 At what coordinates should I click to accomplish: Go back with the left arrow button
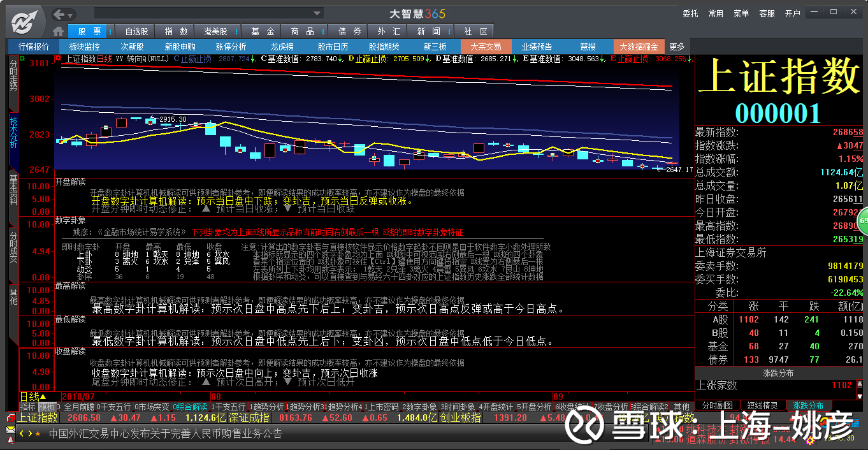(60, 15)
